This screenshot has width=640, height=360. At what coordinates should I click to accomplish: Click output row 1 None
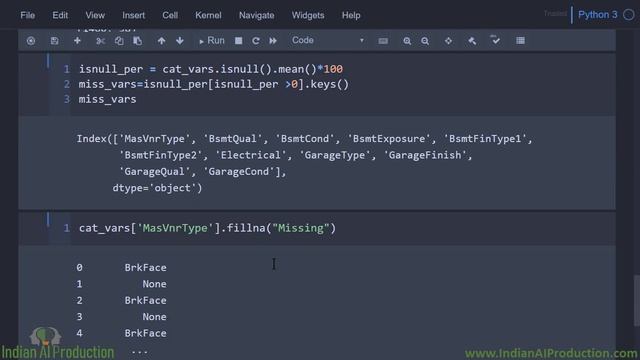[121, 284]
